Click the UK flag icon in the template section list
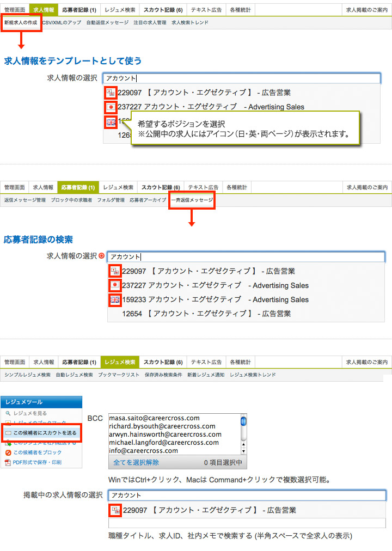 111,123
